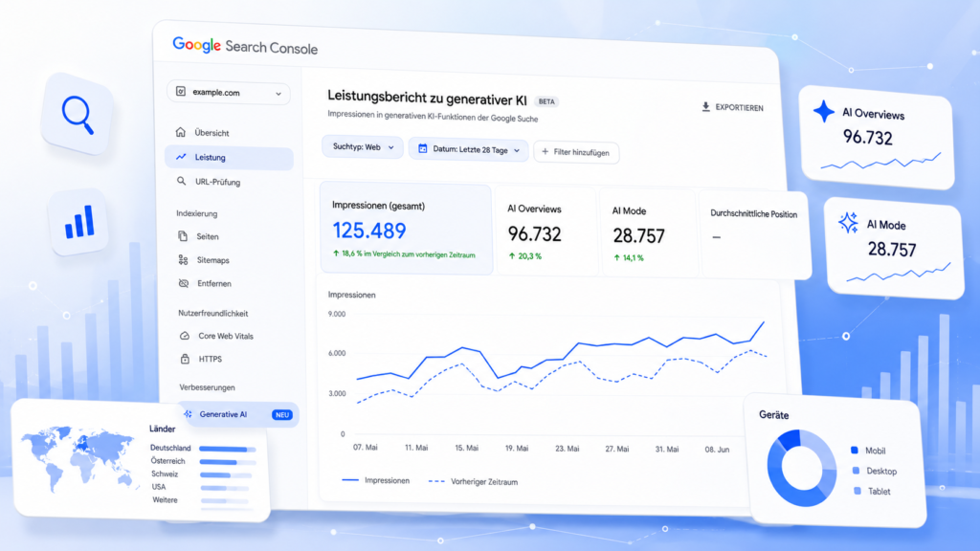Screen dimensions: 980x551
Task: Click the hidden-eye icon beside Entfernen
Action: click(x=183, y=283)
